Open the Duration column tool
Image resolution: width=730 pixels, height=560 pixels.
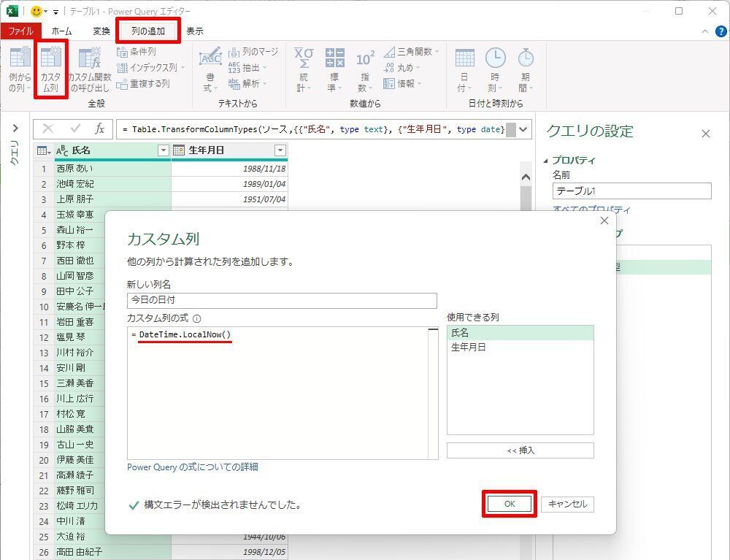pyautogui.click(x=526, y=69)
